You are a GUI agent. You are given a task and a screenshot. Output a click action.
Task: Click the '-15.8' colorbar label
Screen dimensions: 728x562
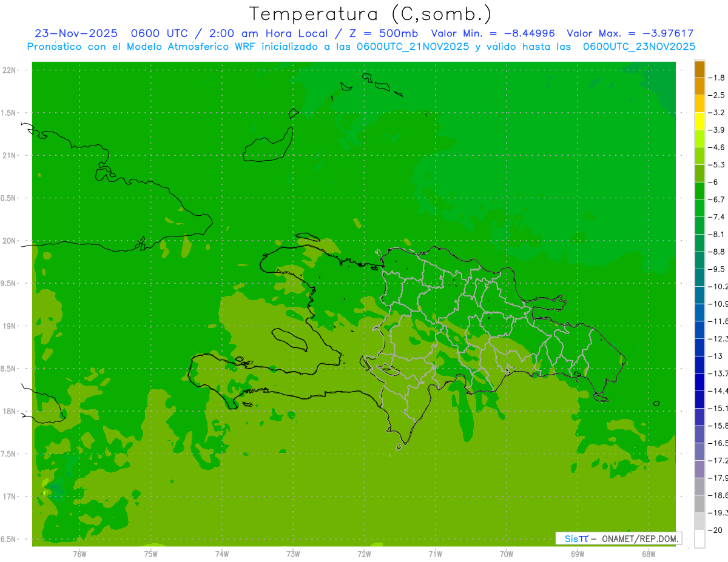718,426
